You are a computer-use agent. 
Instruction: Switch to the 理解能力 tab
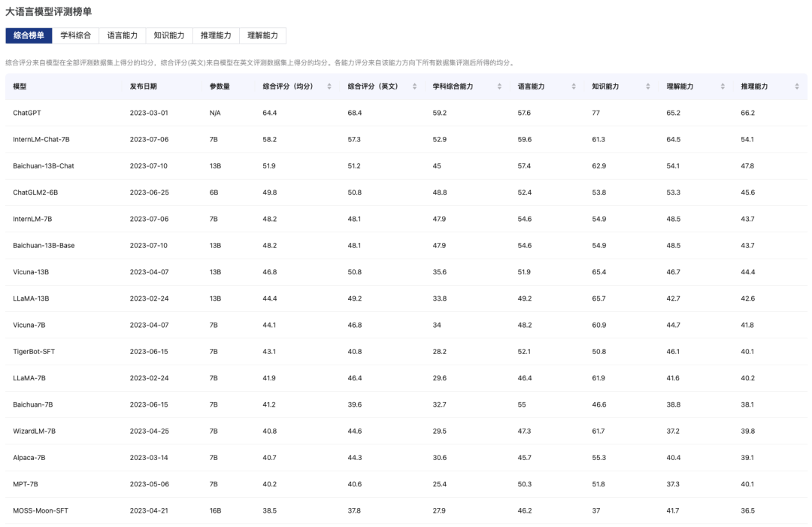(x=262, y=35)
